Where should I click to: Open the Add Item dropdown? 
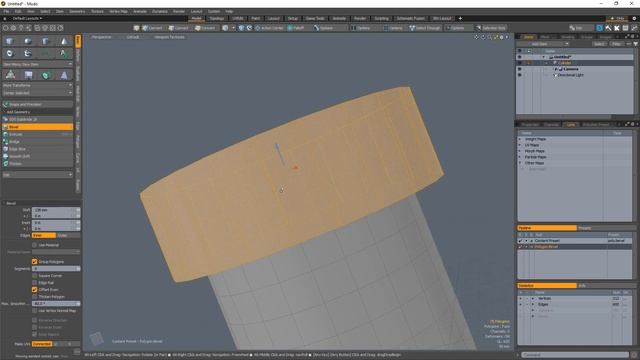(x=542, y=44)
